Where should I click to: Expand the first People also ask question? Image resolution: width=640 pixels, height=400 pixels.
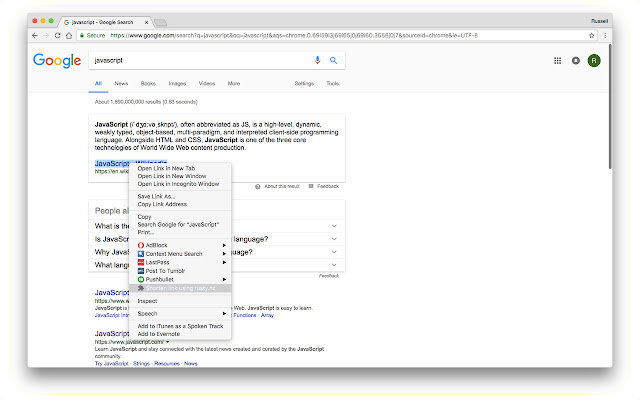point(334,226)
